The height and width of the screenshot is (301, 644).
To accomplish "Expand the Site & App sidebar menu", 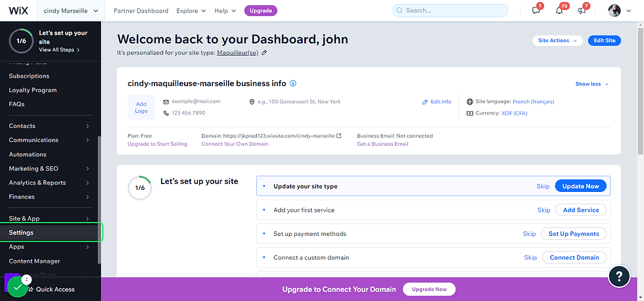I will (x=49, y=218).
